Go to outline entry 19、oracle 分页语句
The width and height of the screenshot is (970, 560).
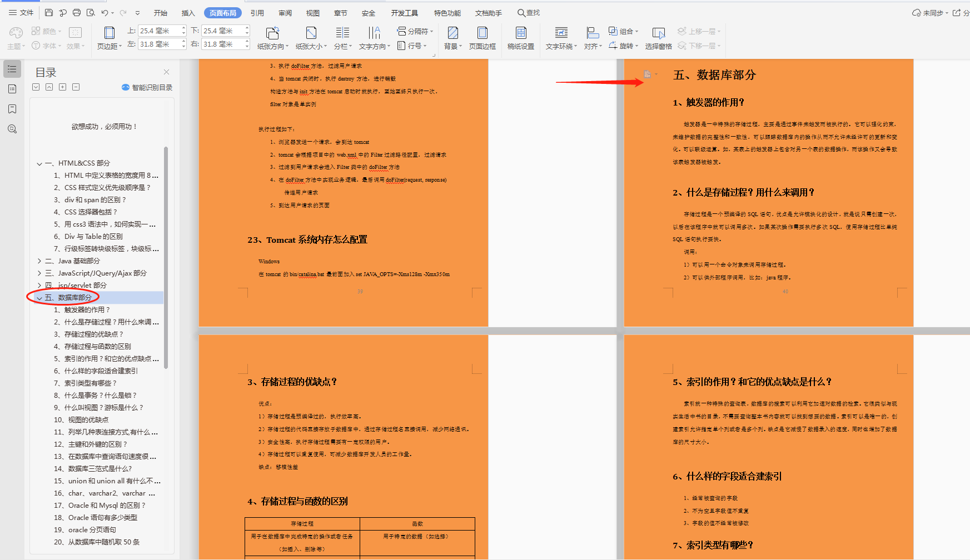click(x=85, y=530)
